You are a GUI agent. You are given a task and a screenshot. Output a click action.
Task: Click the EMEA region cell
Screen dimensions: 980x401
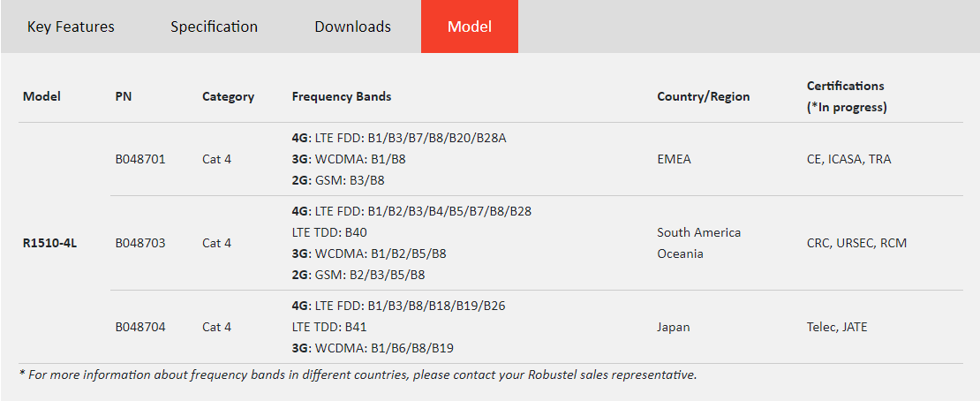(674, 159)
